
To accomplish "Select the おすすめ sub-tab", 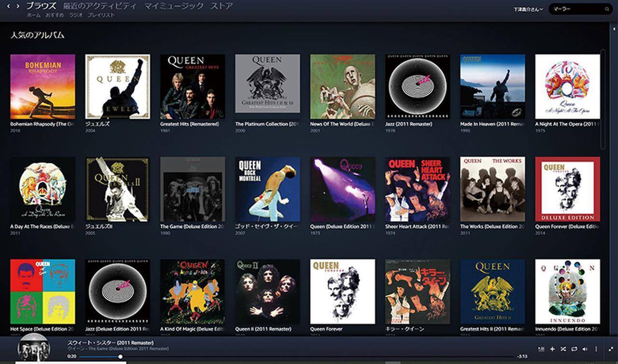I will point(55,15).
